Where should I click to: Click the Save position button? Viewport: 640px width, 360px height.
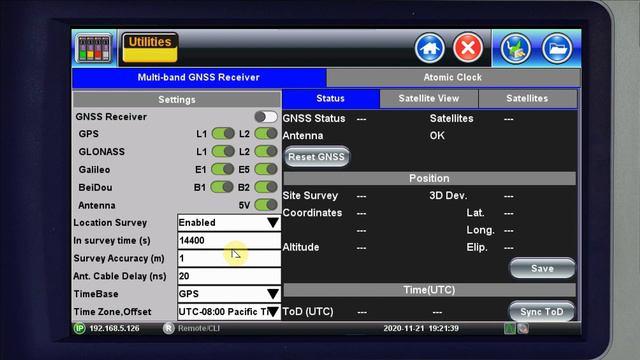[542, 268]
